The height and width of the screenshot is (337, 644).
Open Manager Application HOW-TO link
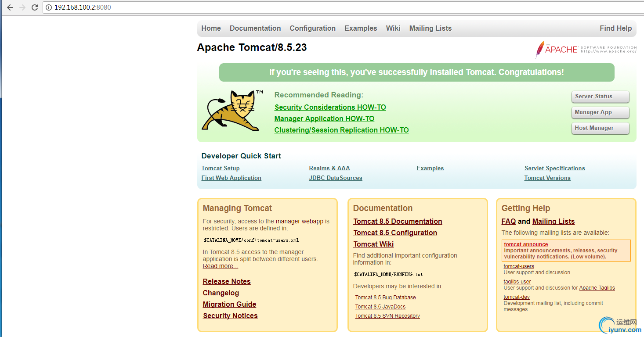pos(324,118)
